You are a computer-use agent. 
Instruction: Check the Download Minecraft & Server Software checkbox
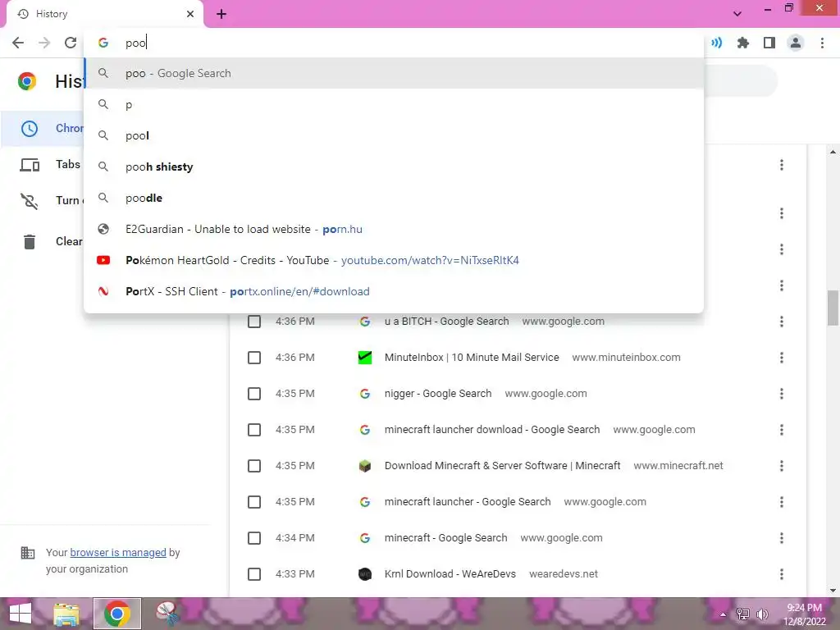[254, 466]
